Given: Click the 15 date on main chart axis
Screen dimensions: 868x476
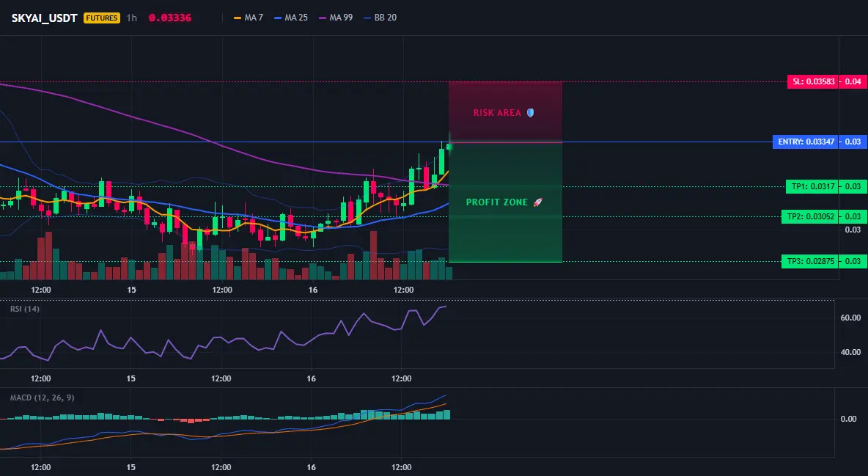Looking at the screenshot, I should click(131, 290).
